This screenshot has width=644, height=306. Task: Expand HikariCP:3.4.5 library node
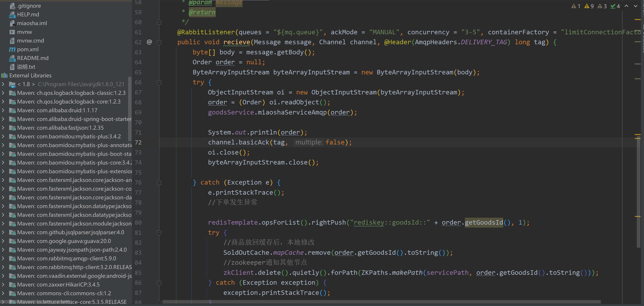(3, 285)
